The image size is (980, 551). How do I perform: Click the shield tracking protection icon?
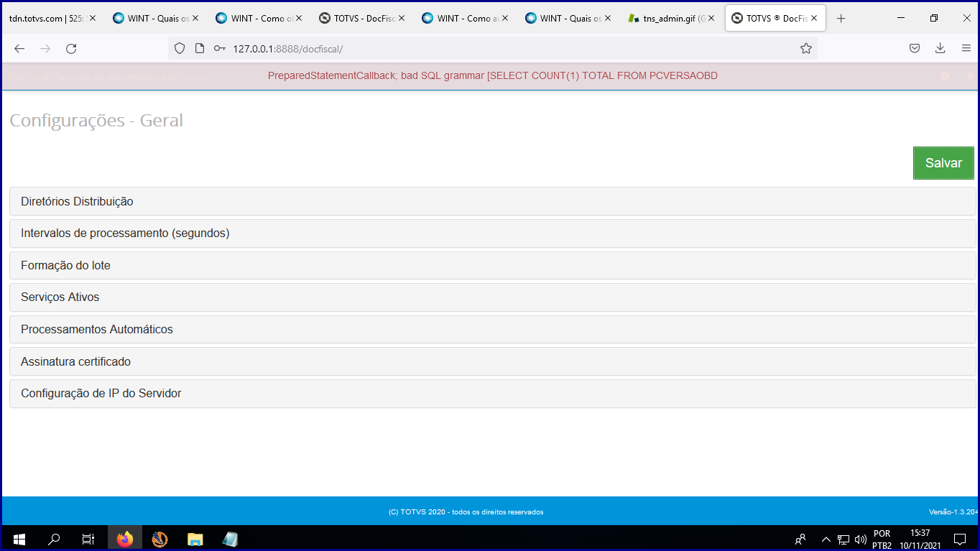click(x=180, y=48)
